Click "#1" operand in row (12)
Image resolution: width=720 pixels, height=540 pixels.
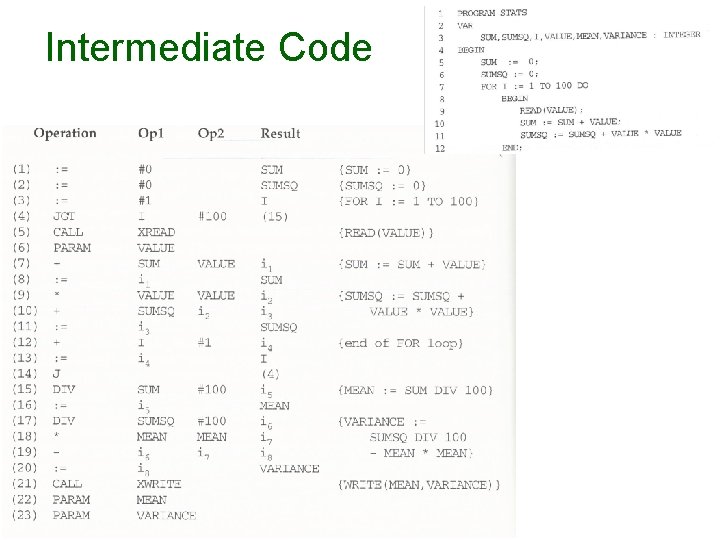click(204, 343)
